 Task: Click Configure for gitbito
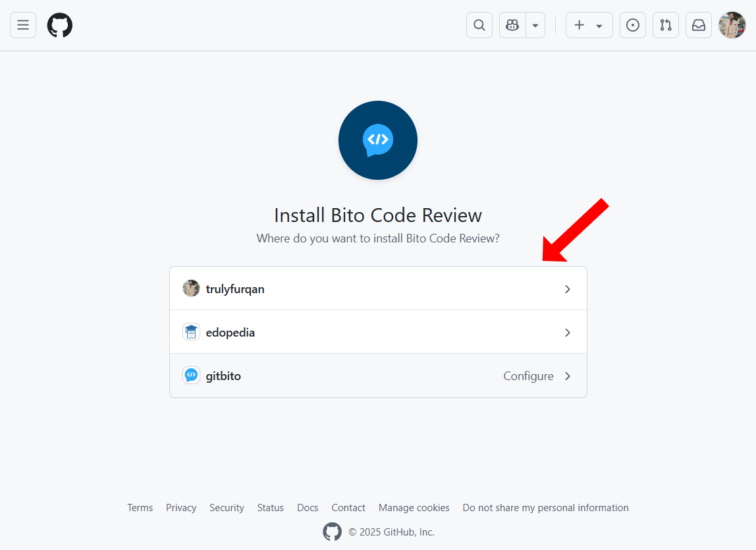click(x=528, y=376)
